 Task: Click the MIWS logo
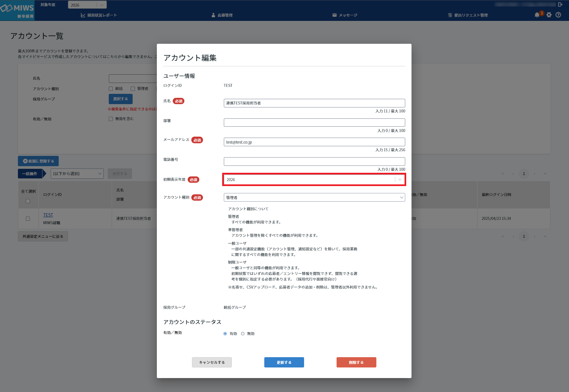17,11
